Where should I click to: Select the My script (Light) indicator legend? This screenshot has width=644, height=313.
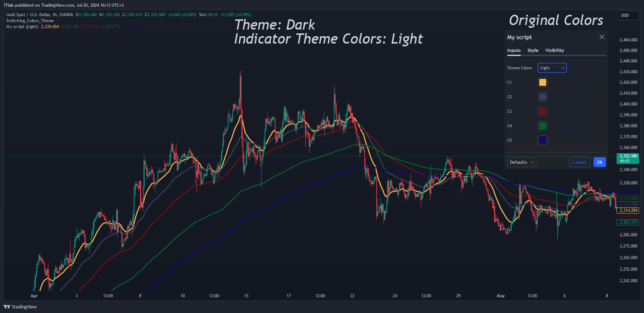point(22,27)
